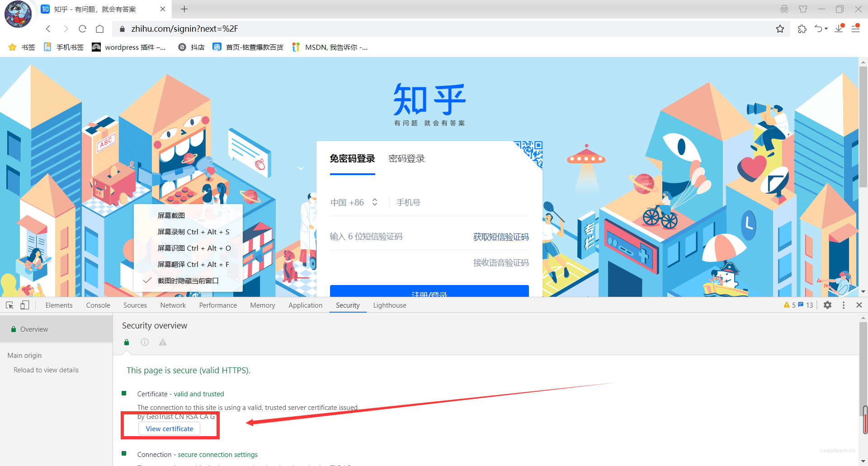This screenshot has width=868, height=466.
Task: Click the browser profile avatar
Action: 18,14
